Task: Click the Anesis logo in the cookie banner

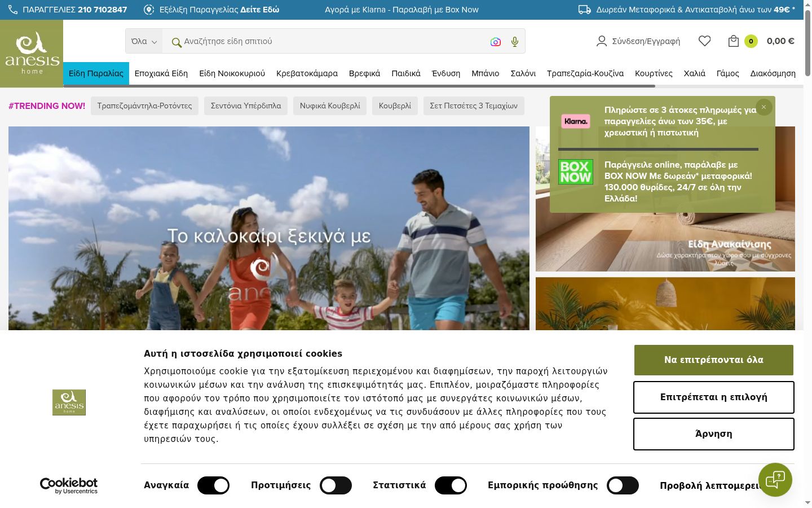Action: click(x=69, y=402)
